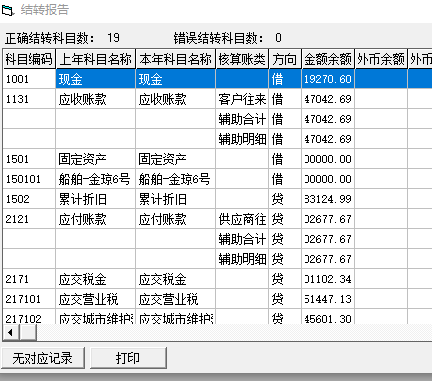Viewport: 432px width, 381px height.
Task: Click the 结转报告 window title icon
Action: [x=8, y=10]
